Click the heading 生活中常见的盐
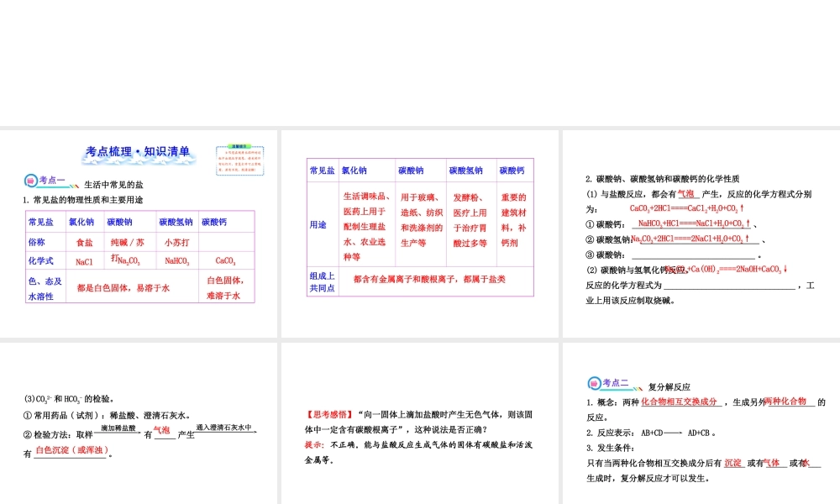840x504 pixels. (113, 185)
